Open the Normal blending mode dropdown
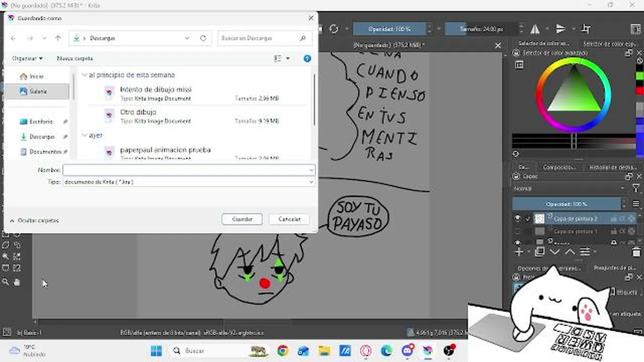The width and height of the screenshot is (644, 362). tap(569, 189)
